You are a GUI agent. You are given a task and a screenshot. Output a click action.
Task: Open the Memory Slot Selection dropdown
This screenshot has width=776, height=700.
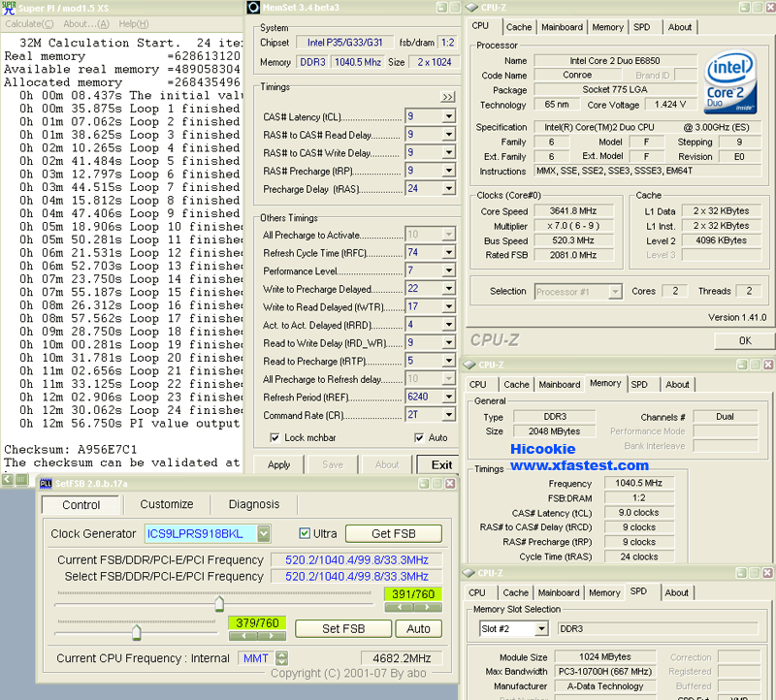coord(542,629)
